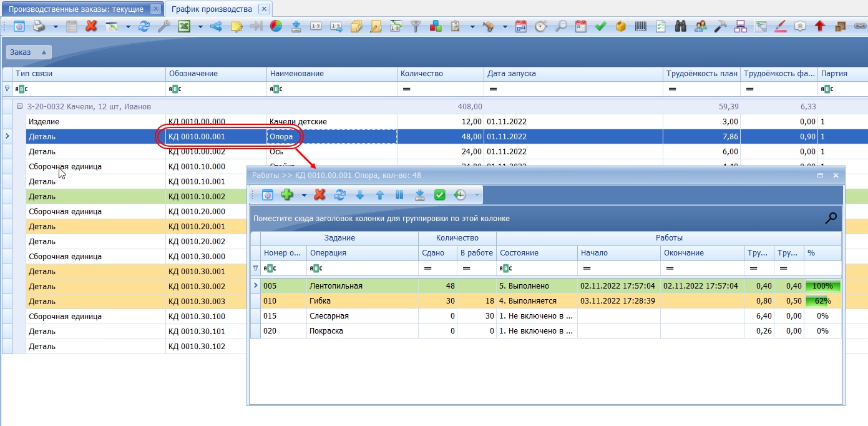Open the dropdown next to the green plus icon
This screenshot has height=426, width=868.
(x=304, y=195)
